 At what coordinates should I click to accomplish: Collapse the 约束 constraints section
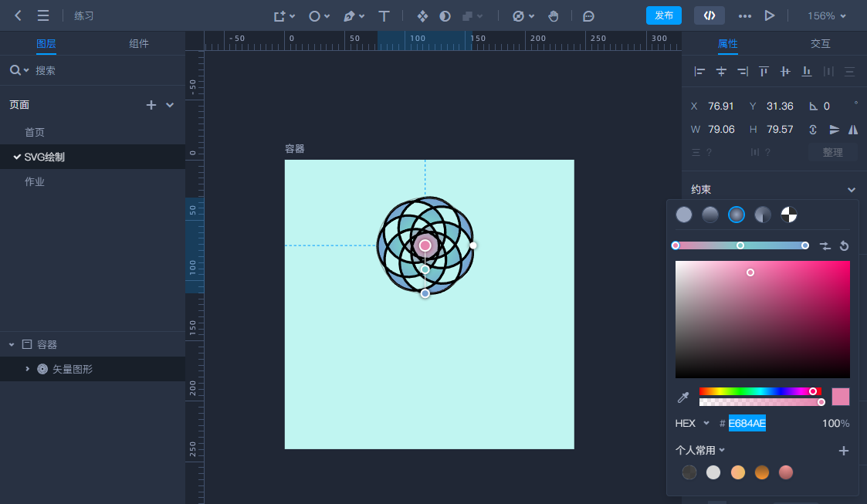pos(852,189)
